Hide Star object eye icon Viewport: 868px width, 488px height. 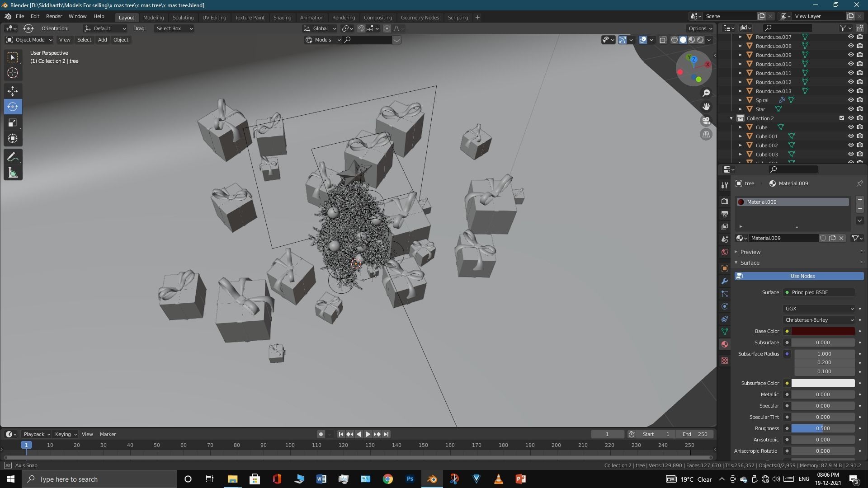pos(850,109)
